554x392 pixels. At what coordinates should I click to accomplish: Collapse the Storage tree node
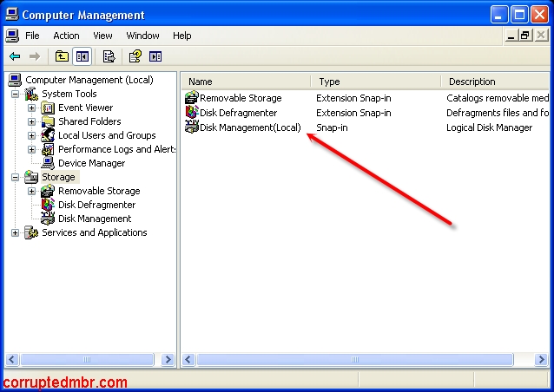tap(16, 177)
